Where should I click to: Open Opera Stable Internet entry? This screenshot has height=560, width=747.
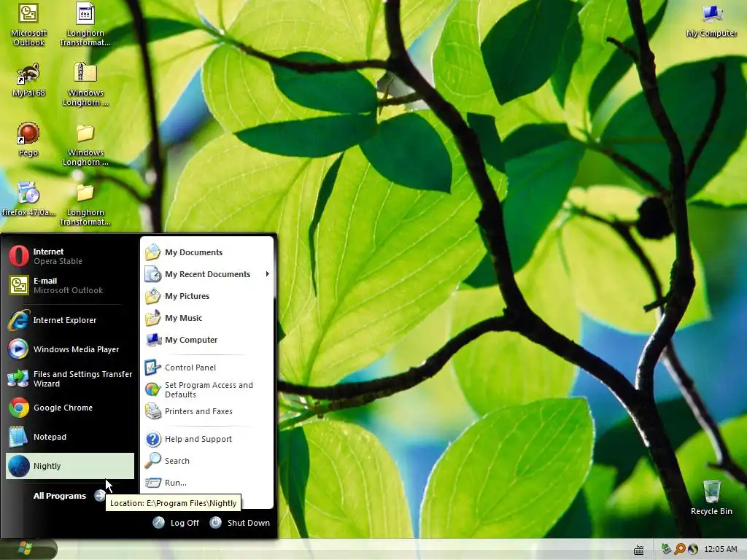pyautogui.click(x=70, y=256)
